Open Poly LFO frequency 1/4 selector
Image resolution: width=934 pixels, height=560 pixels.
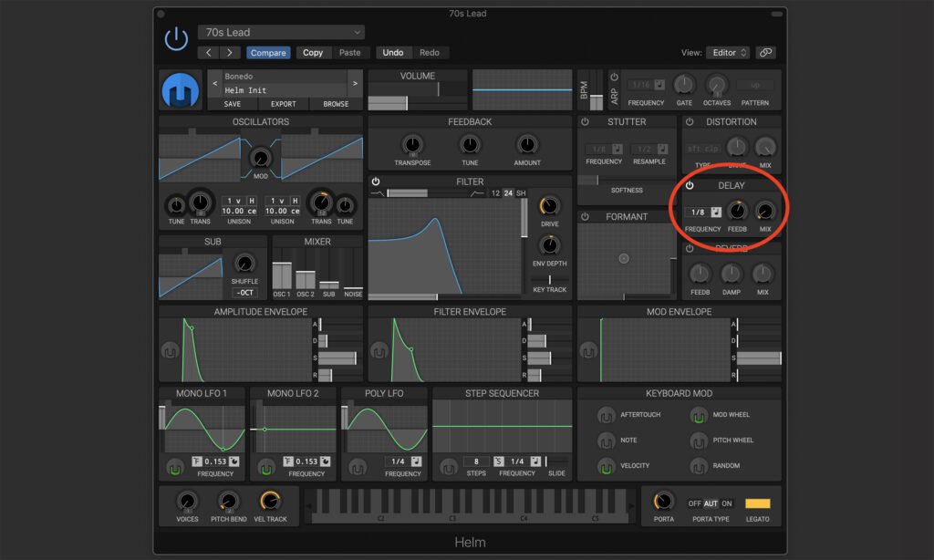coord(398,461)
